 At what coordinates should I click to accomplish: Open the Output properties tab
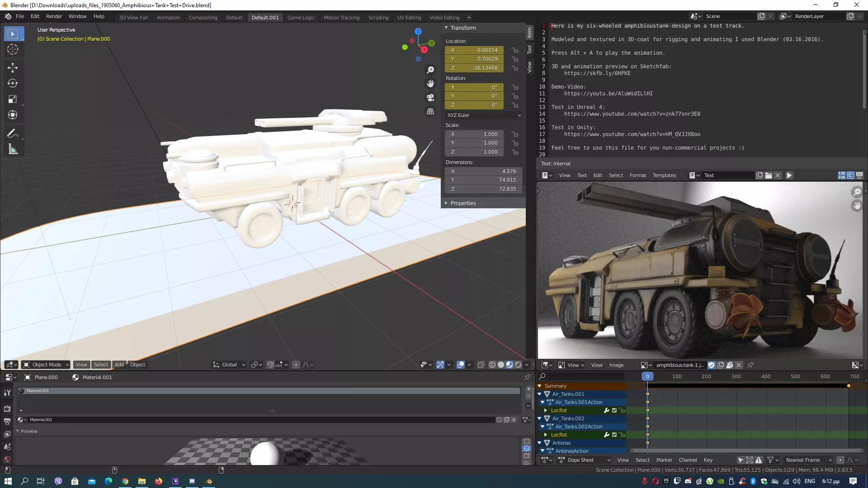[x=7, y=421]
